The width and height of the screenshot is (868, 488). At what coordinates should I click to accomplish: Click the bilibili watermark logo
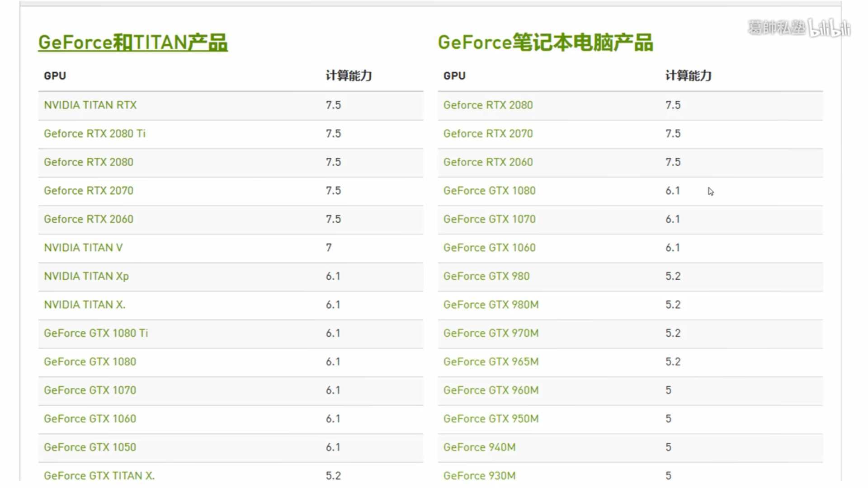click(x=829, y=28)
